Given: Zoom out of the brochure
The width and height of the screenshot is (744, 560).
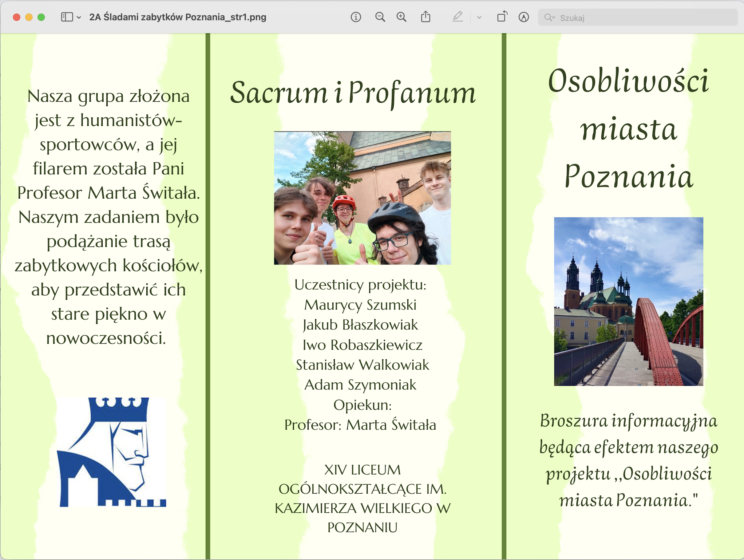Looking at the screenshot, I should coord(380,17).
